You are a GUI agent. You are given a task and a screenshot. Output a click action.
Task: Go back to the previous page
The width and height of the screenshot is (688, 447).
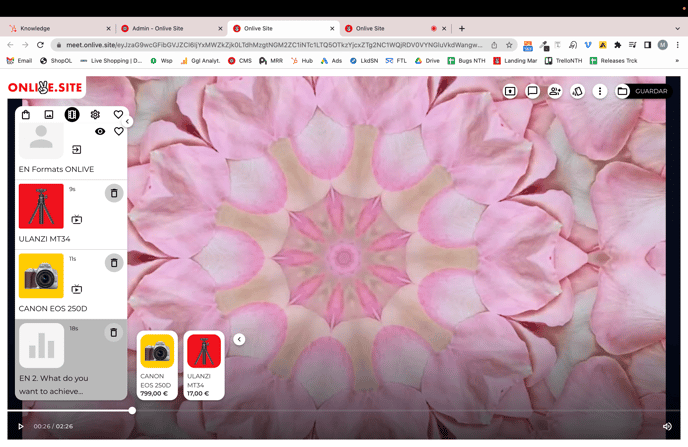[11, 45]
